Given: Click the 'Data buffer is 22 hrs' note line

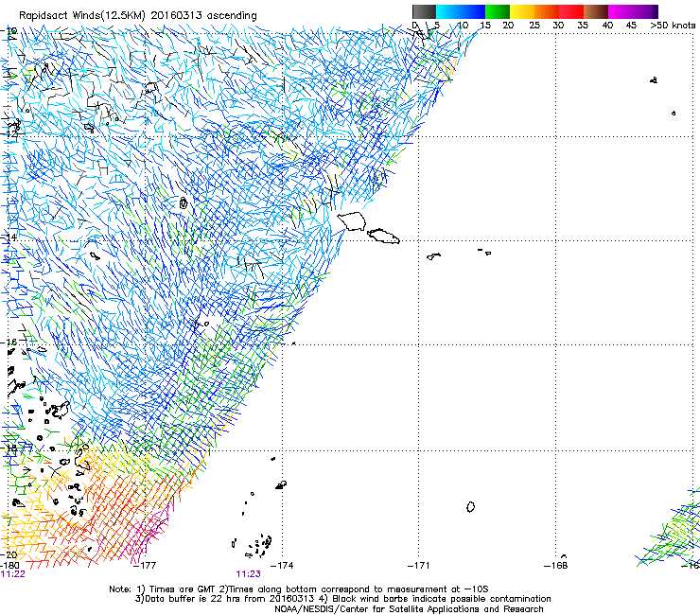Looking at the screenshot, I should coord(342,599).
